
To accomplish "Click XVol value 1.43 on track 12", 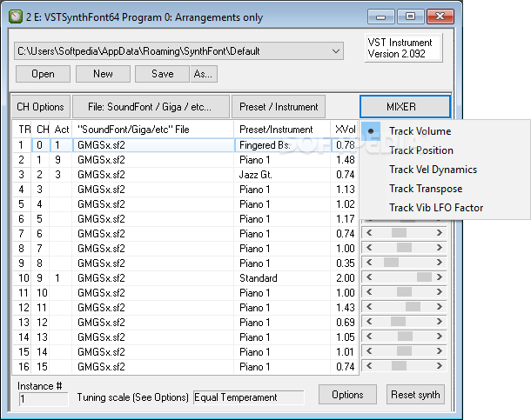I will point(345,308).
